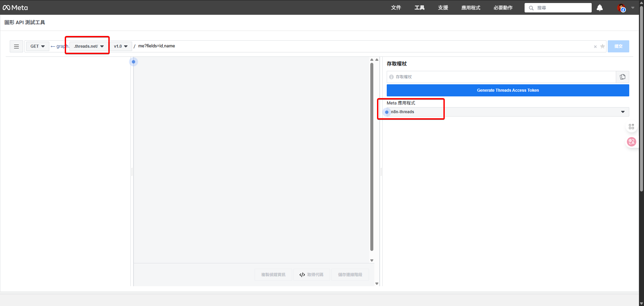The height and width of the screenshot is (306, 644).
Task: Copy the access token with the copy icon
Action: [623, 77]
